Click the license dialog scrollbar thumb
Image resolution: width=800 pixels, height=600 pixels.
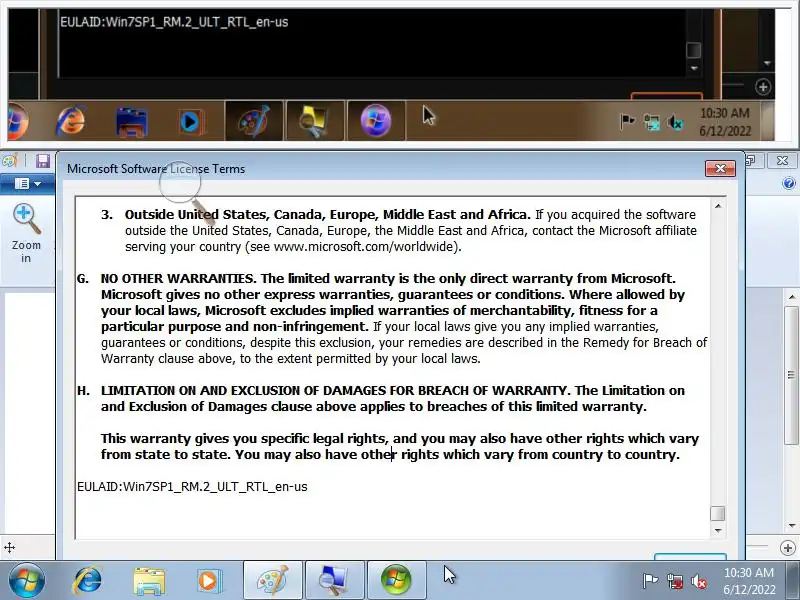pyautogui.click(x=718, y=513)
